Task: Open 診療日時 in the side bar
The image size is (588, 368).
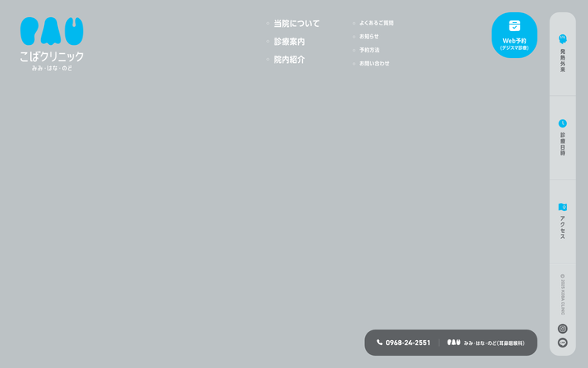Action: click(563, 138)
